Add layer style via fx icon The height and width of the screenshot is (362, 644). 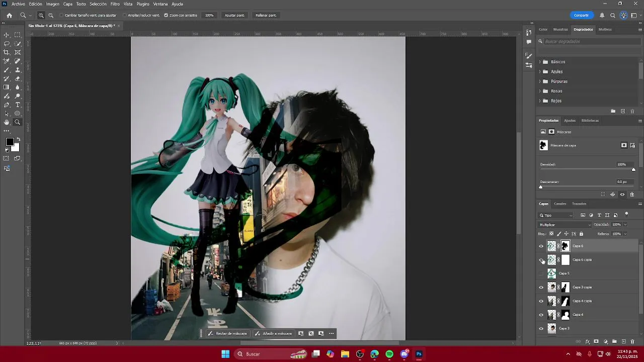[587, 341]
